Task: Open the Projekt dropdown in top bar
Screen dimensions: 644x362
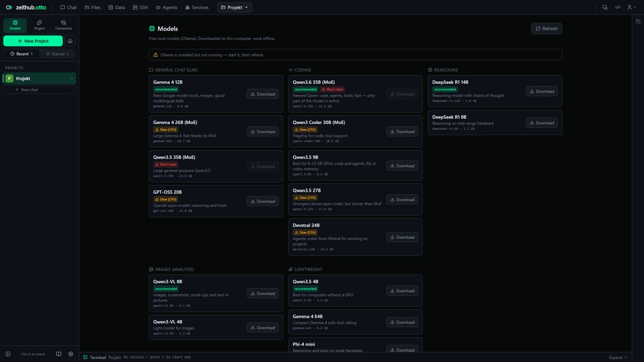Action: [234, 7]
